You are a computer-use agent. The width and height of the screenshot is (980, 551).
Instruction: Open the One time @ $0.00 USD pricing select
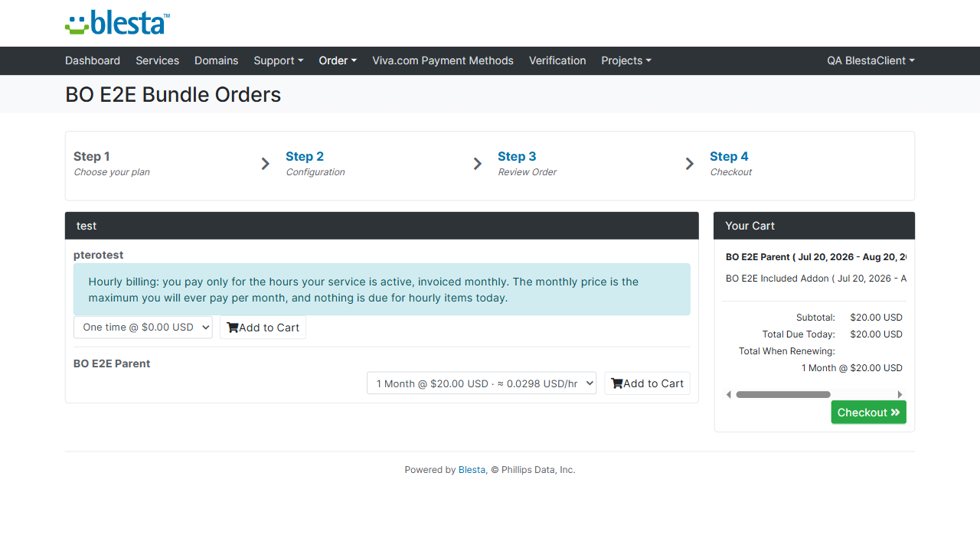pyautogui.click(x=143, y=328)
